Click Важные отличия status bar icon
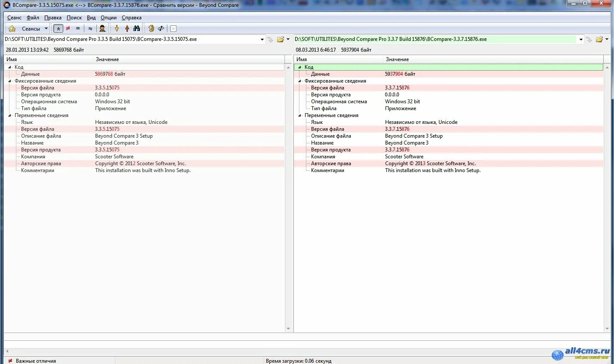614x364 pixels. click(10, 361)
